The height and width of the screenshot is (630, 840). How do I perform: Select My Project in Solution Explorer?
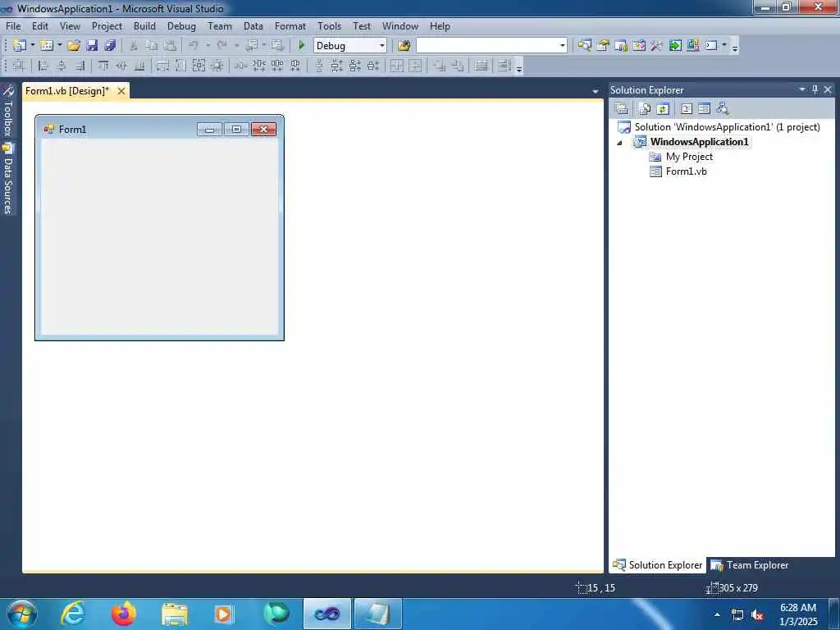click(x=689, y=157)
